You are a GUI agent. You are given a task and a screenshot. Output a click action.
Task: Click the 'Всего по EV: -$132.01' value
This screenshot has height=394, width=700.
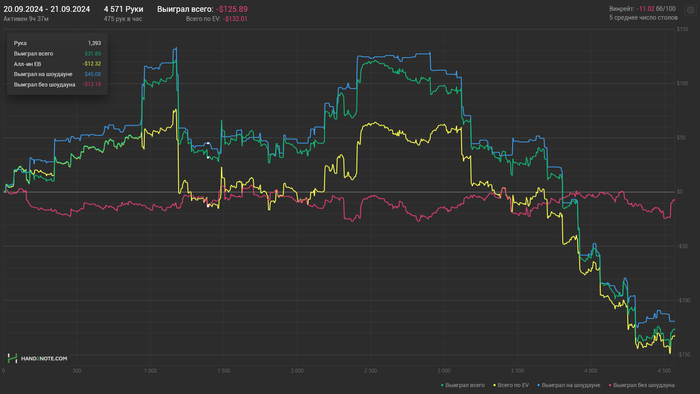[217, 19]
